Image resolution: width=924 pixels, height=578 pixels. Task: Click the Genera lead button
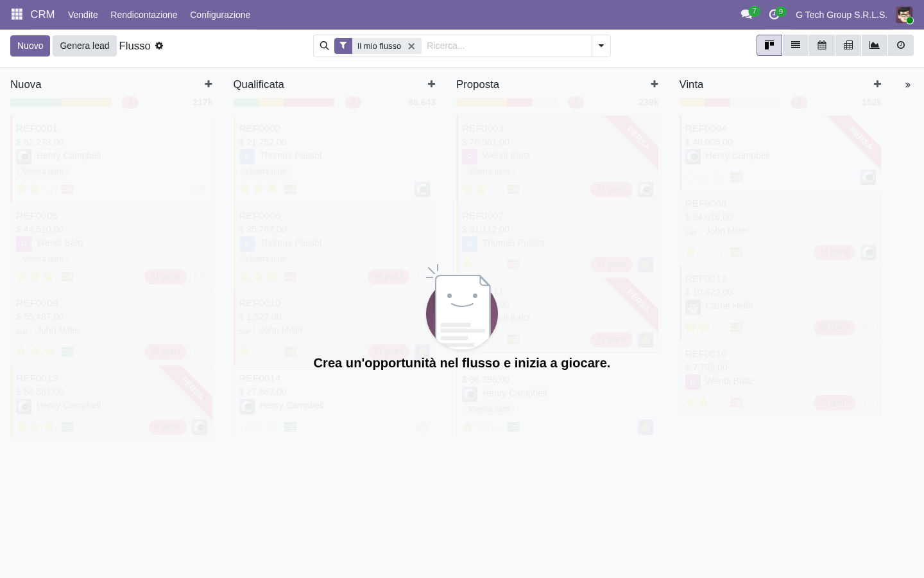[x=85, y=46]
